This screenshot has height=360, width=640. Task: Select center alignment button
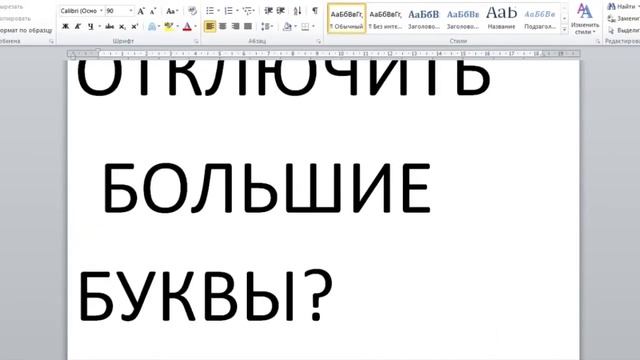(223, 27)
